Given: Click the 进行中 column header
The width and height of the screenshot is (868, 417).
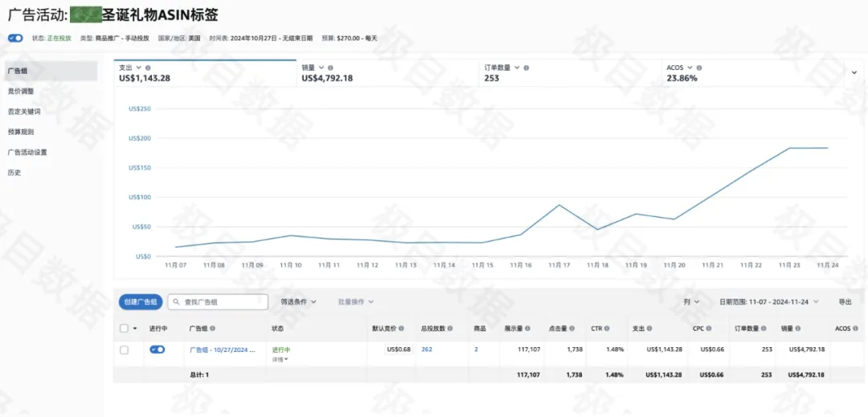Looking at the screenshot, I should [x=158, y=329].
